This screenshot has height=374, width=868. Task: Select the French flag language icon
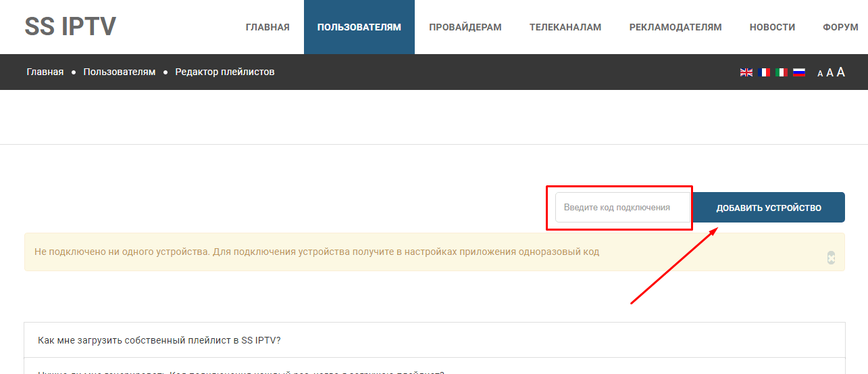coord(764,72)
